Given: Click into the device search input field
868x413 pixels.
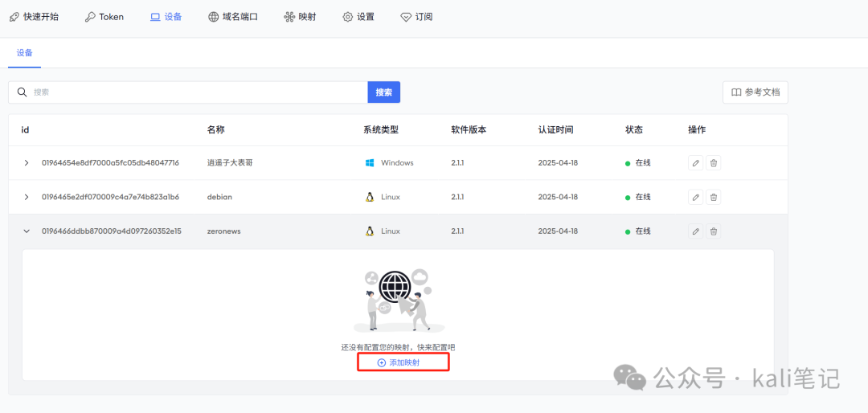Looking at the screenshot, I should tap(197, 92).
